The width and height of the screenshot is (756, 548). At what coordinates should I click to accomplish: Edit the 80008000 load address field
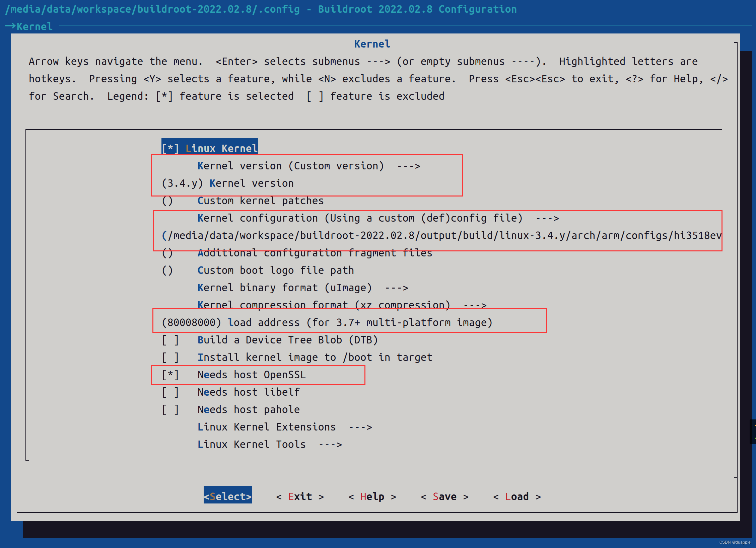327,322
